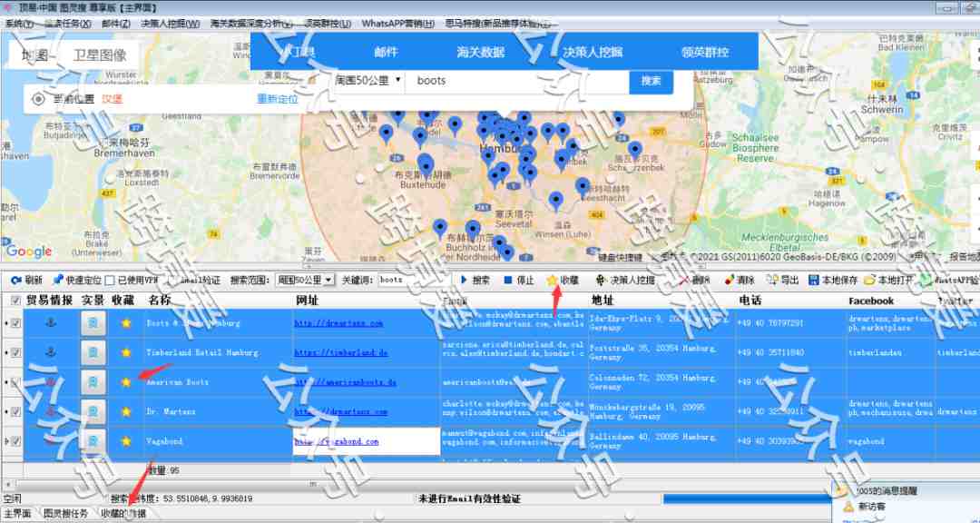Select the 领英群控 tab on the blue bar
980x523 pixels.
tap(705, 52)
